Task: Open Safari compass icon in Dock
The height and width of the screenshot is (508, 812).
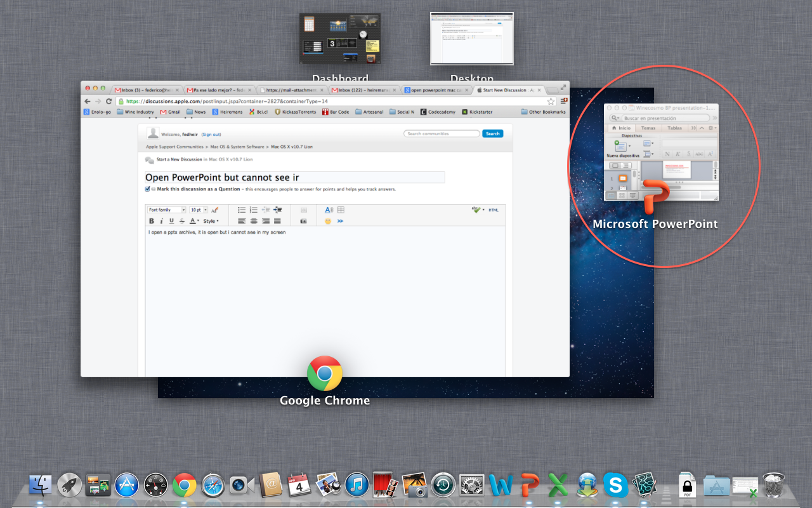Action: [213, 486]
